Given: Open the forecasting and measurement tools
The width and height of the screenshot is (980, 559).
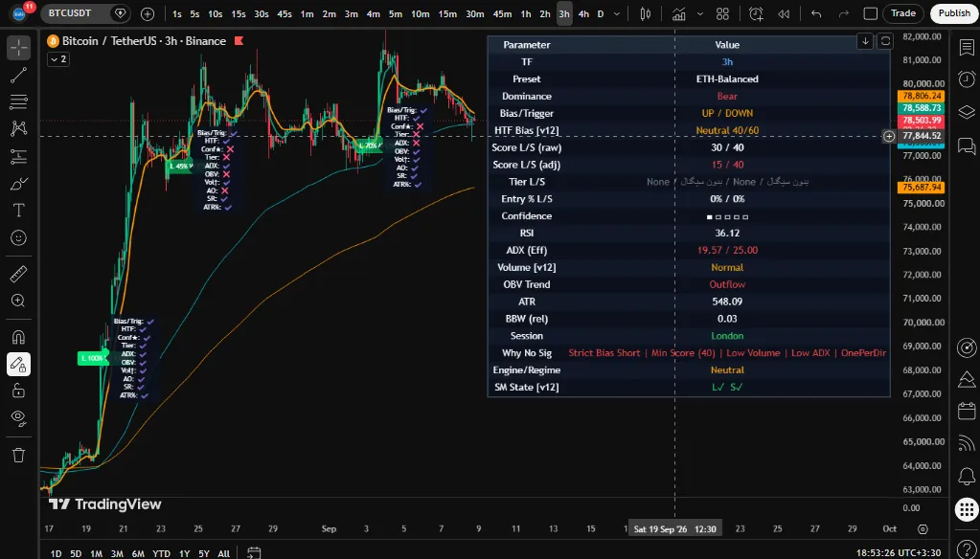Looking at the screenshot, I should tap(19, 156).
